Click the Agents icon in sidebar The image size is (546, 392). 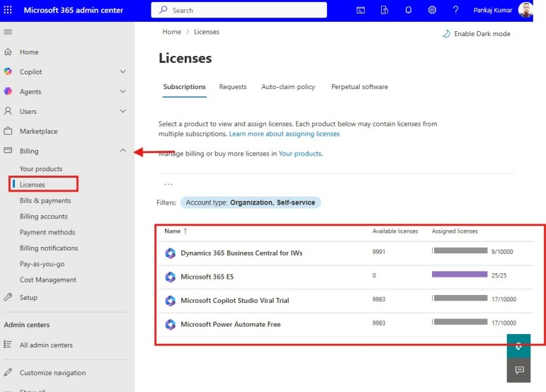pyautogui.click(x=8, y=91)
